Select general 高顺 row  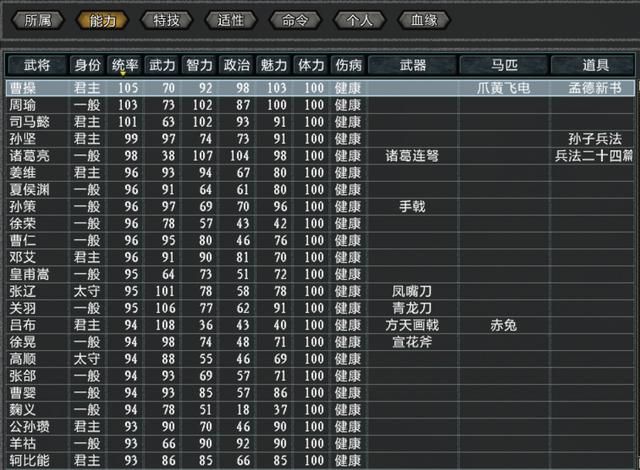[320, 359]
